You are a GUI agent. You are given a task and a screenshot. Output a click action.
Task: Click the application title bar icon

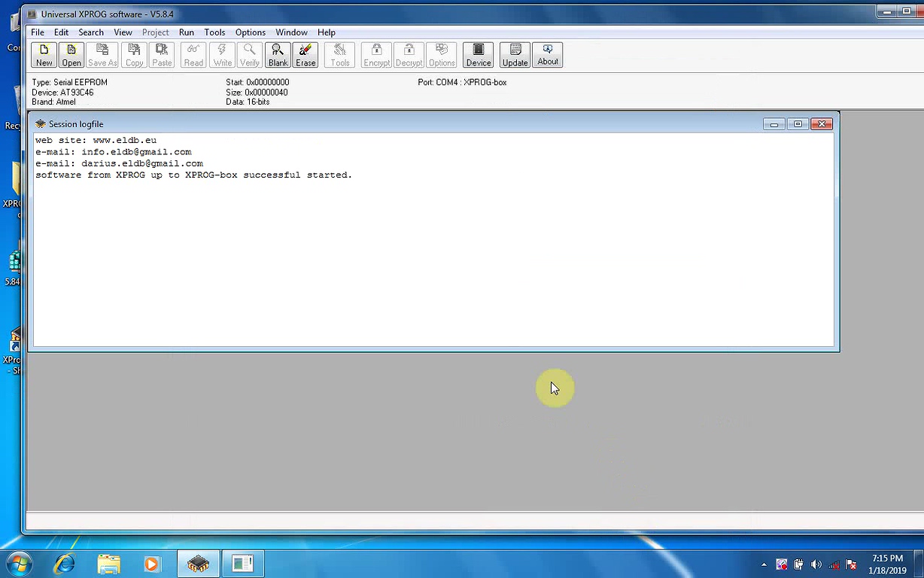32,14
